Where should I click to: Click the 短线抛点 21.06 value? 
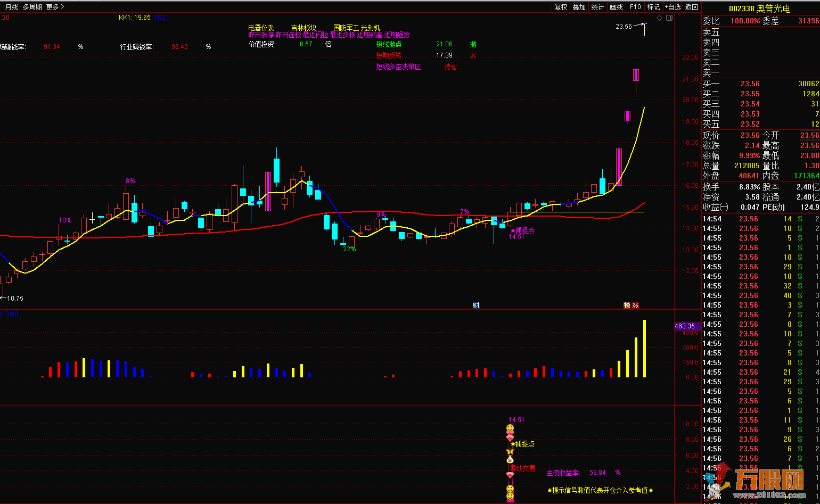(444, 44)
